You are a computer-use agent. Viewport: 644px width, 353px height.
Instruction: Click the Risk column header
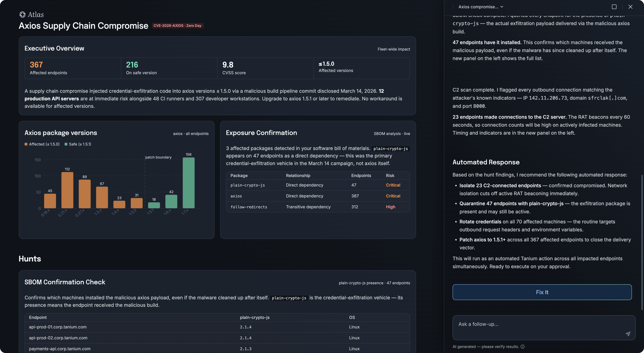(x=390, y=176)
